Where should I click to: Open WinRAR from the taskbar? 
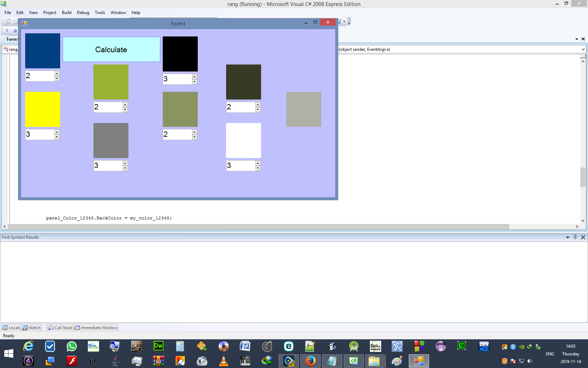pos(159,361)
